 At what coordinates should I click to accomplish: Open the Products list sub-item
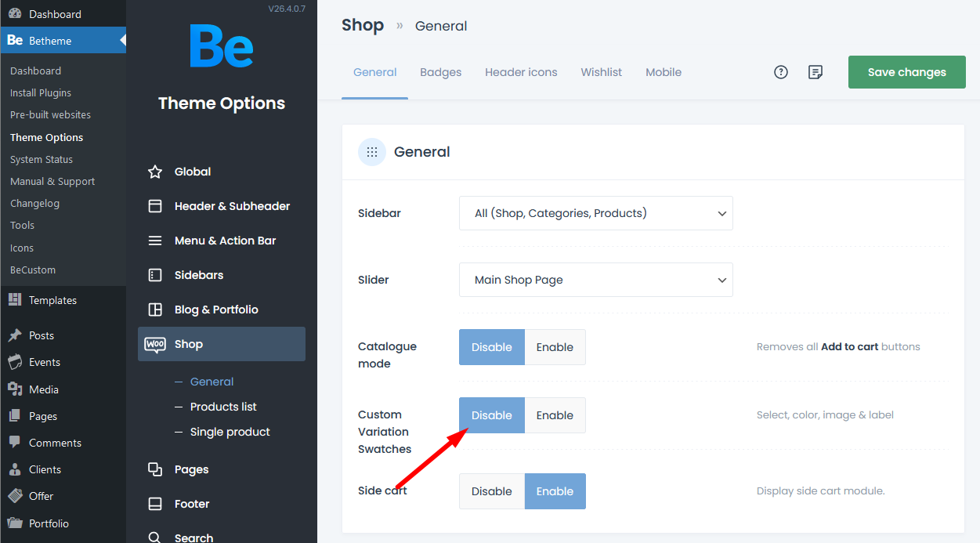pos(223,407)
